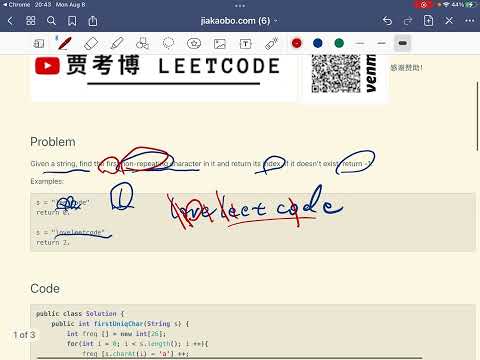480x360 pixels.
Task: Tap the multitasking three dots
Action: (x=240, y=6)
